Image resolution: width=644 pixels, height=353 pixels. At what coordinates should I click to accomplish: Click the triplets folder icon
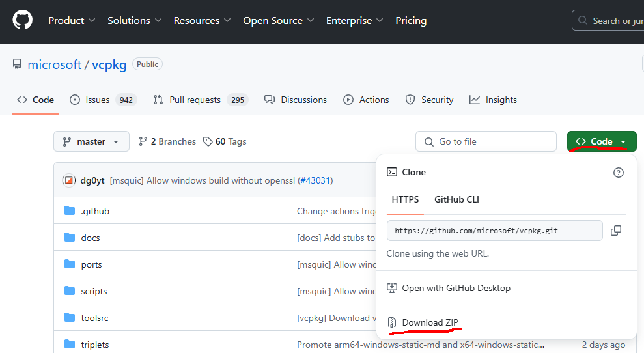(70, 345)
